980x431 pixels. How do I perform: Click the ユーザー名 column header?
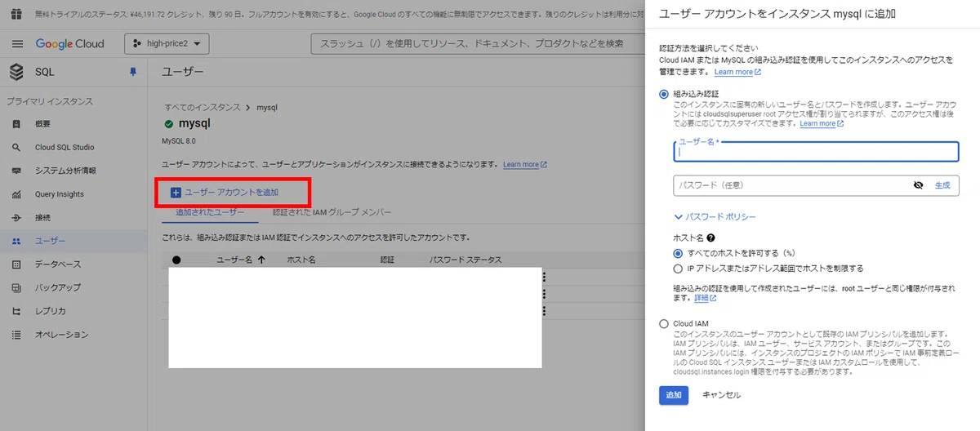coord(234,260)
